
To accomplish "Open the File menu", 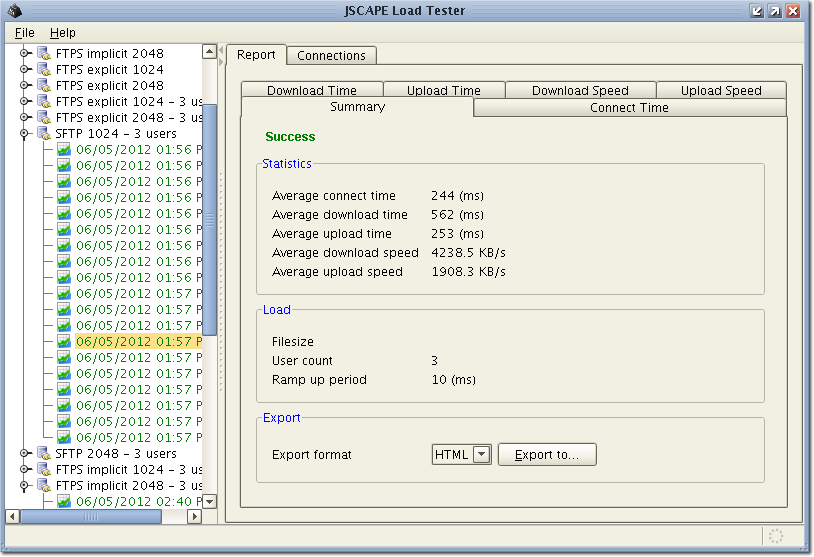I will click(x=24, y=33).
